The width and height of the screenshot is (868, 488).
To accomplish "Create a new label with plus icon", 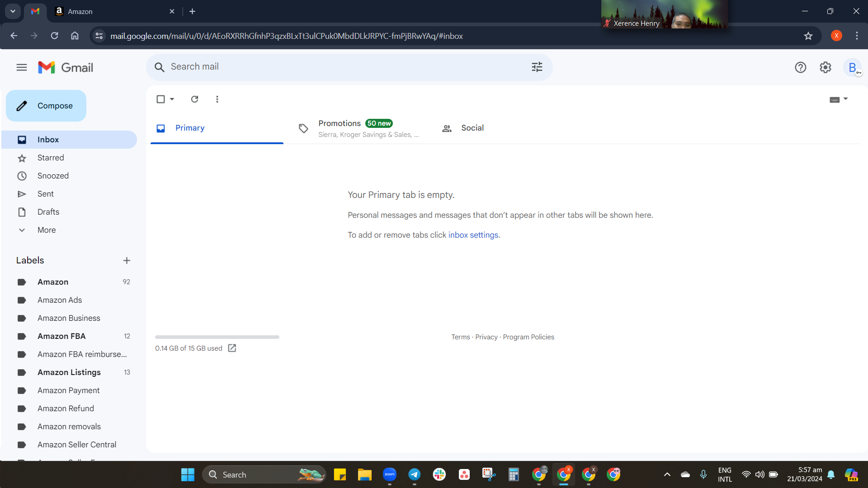I will tap(127, 260).
